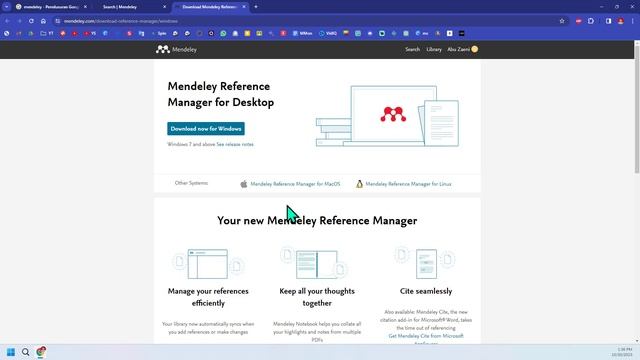This screenshot has height=360, width=640.
Task: Open the first globe bookmark icon
Action: [7, 33]
